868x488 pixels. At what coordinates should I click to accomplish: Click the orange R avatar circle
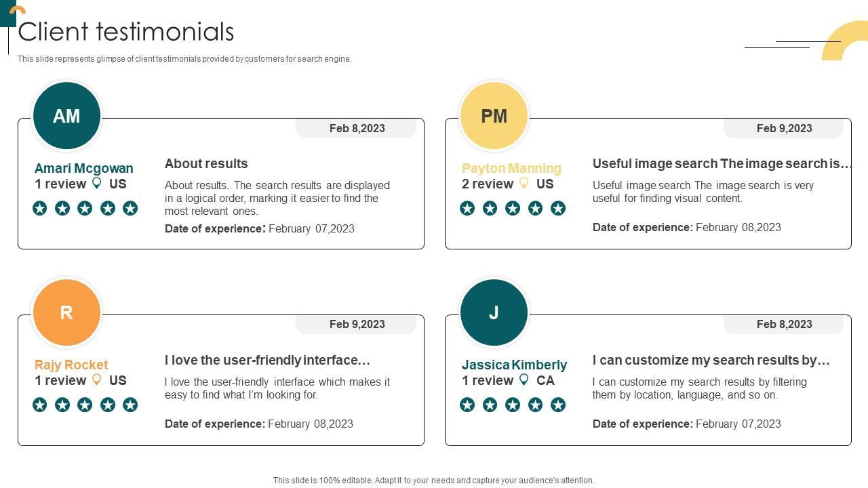pos(66,312)
